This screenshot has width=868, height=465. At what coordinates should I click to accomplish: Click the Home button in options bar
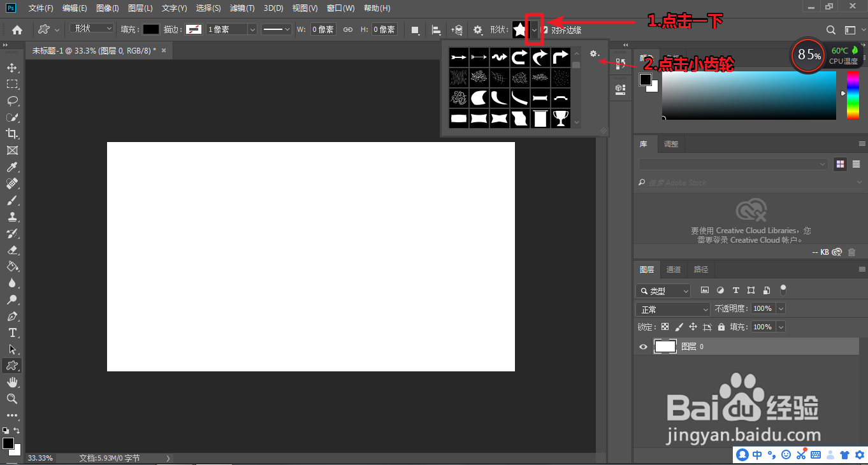tap(17, 29)
